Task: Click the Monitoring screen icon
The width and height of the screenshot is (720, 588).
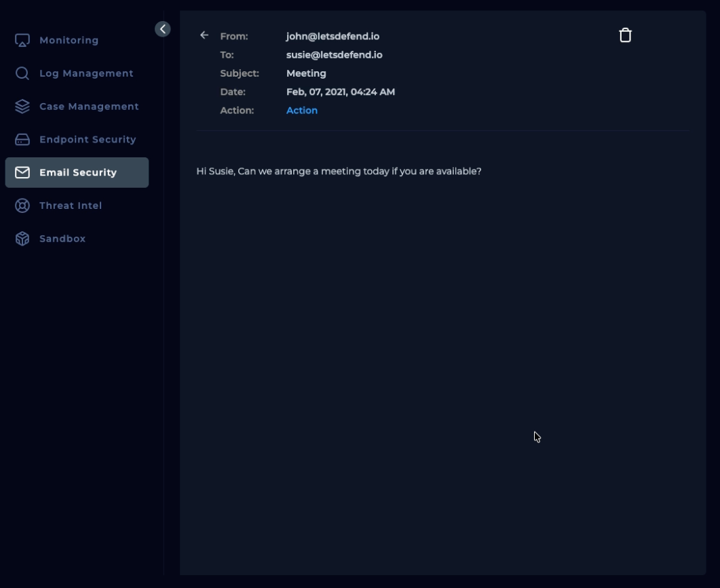Action: click(22, 41)
